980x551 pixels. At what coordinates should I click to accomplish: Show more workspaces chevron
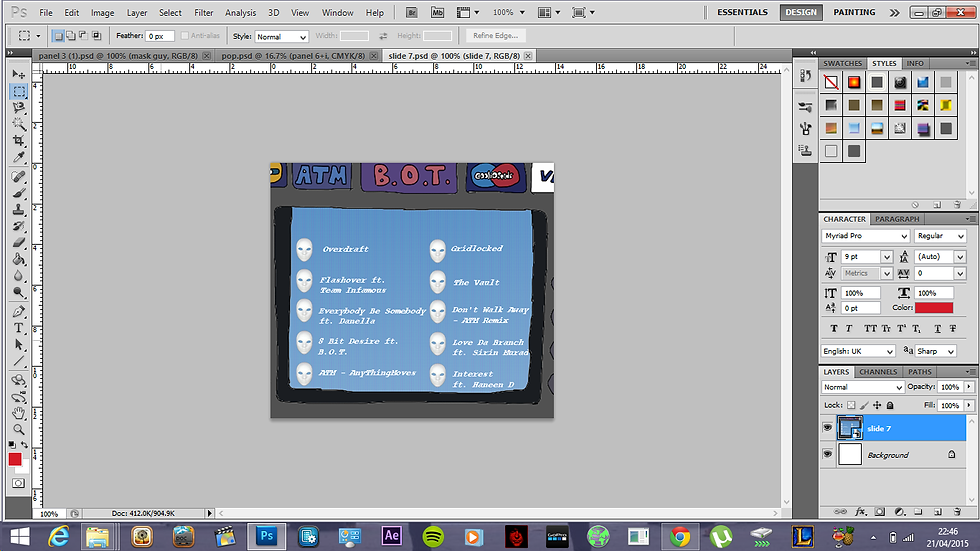coord(894,12)
